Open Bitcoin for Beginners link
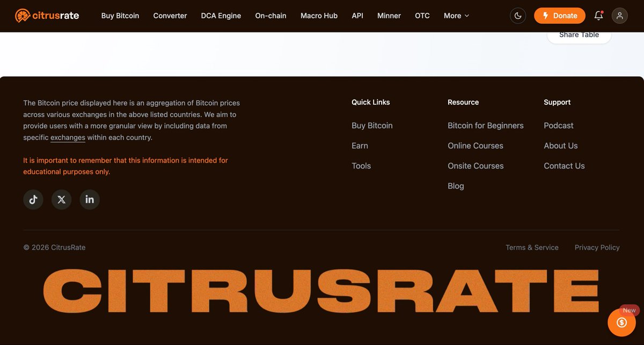The height and width of the screenshot is (345, 644). 486,126
